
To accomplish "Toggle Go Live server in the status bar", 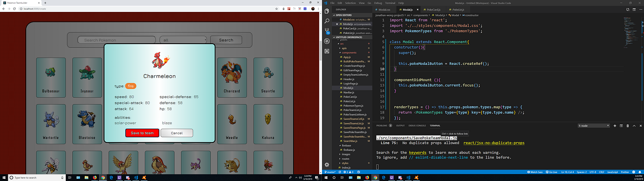I will point(551,172).
